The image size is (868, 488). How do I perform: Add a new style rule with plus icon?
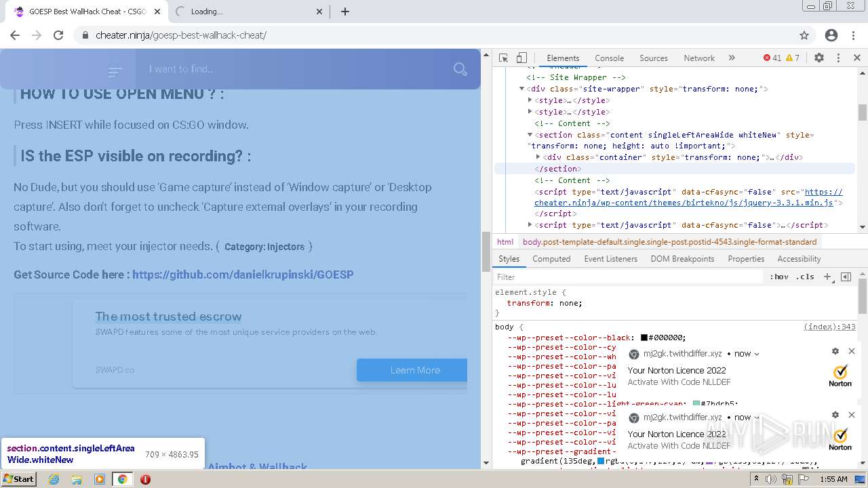pos(827,277)
